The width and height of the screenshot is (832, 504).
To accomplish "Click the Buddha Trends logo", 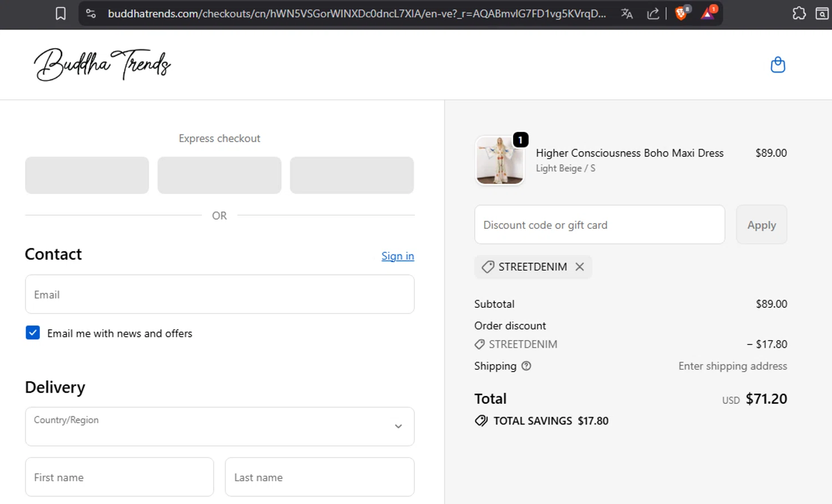I will [x=103, y=64].
